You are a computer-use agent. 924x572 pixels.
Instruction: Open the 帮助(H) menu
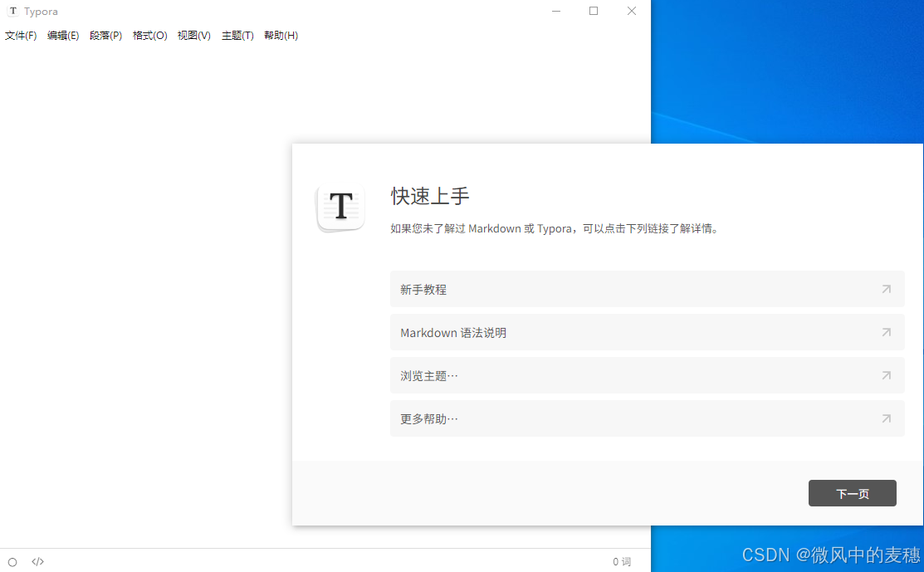[x=281, y=36]
